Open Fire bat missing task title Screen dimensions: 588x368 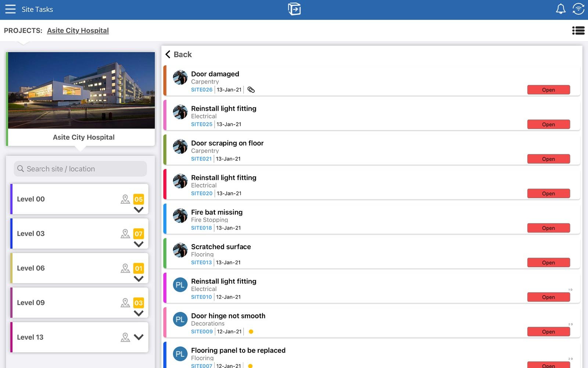tap(217, 212)
